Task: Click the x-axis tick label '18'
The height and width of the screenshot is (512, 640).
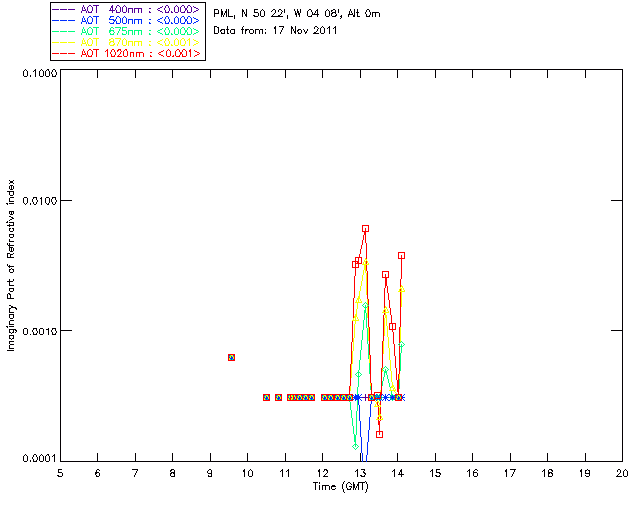Action: (x=547, y=473)
